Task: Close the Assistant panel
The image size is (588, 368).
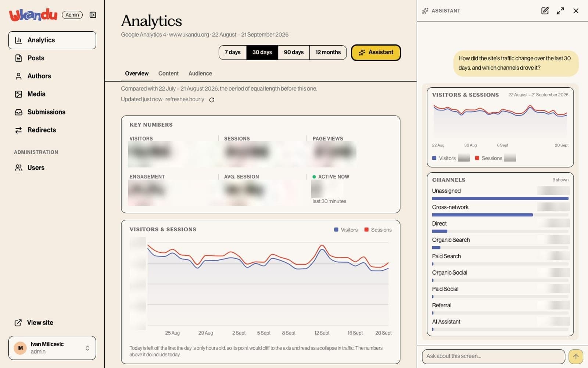Action: point(576,11)
